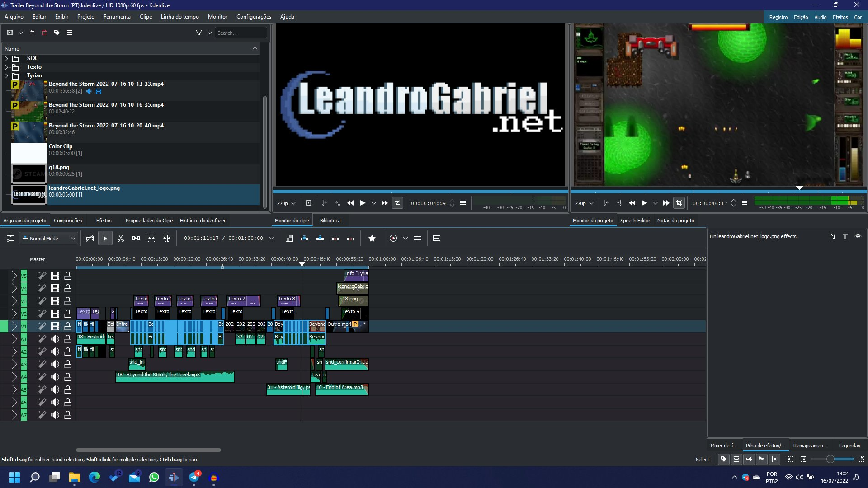This screenshot has width=868, height=488.
Task: Click the overwrite clip zone icon
Action: click(320, 238)
